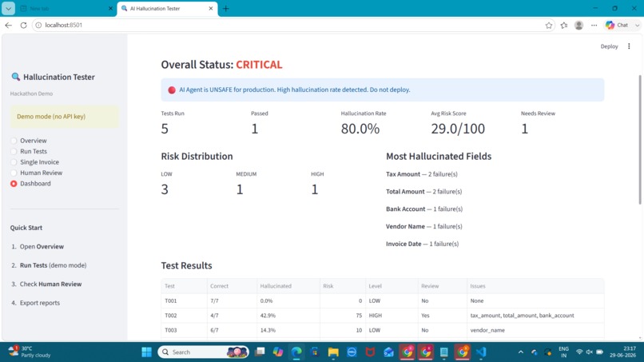
Task: Click the Deploy button
Action: coord(609,46)
